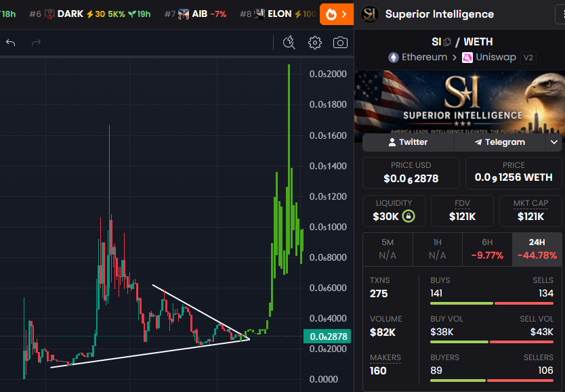Click the Ethereum chain link
This screenshot has width=565, height=392.
click(417, 58)
